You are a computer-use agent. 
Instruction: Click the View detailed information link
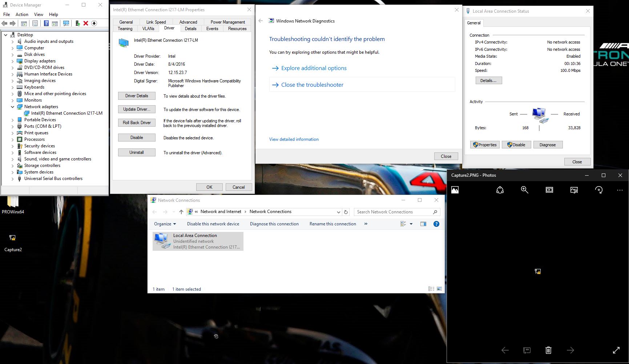294,139
